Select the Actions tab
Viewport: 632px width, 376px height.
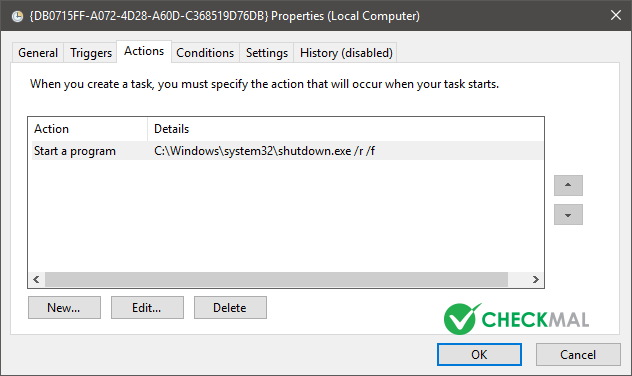(x=144, y=51)
